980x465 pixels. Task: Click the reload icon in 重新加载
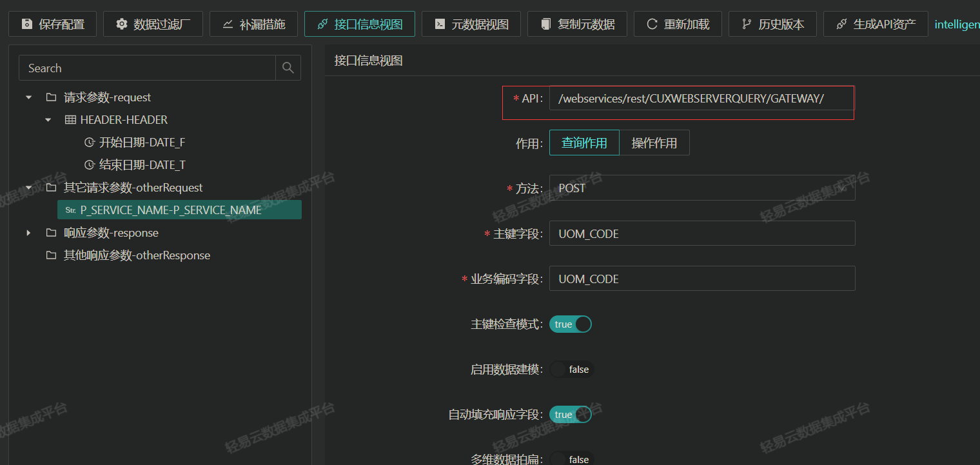(x=652, y=24)
